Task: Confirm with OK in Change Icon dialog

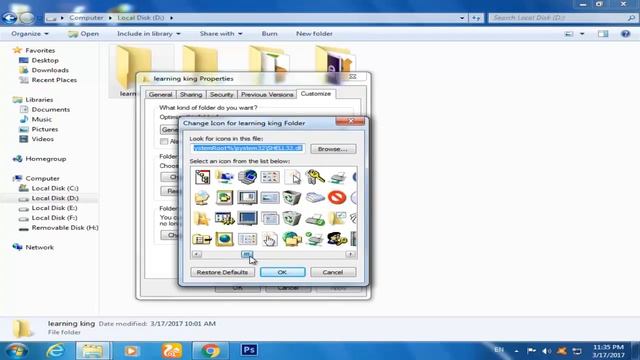Action: tap(282, 272)
